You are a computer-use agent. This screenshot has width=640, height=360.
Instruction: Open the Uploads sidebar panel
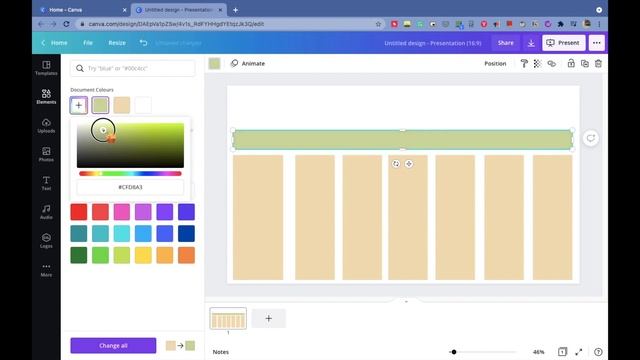pos(46,126)
